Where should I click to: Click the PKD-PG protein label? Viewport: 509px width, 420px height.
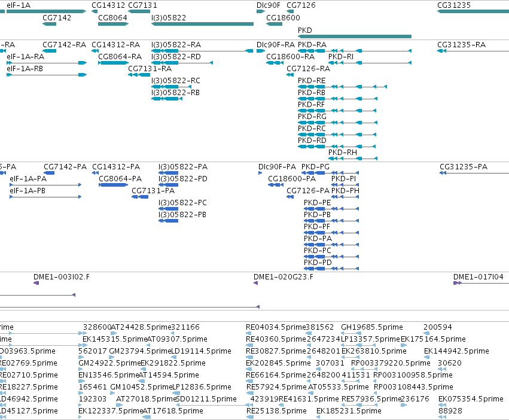(315, 167)
